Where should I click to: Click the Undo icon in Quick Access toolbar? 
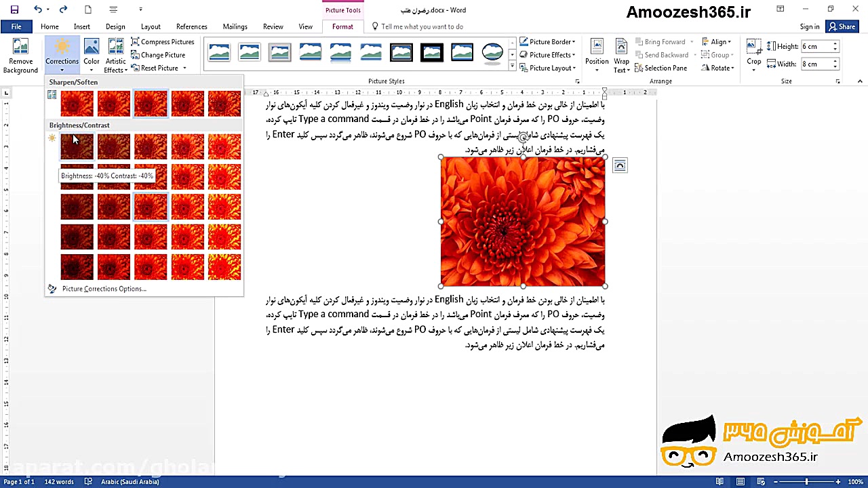pyautogui.click(x=39, y=9)
